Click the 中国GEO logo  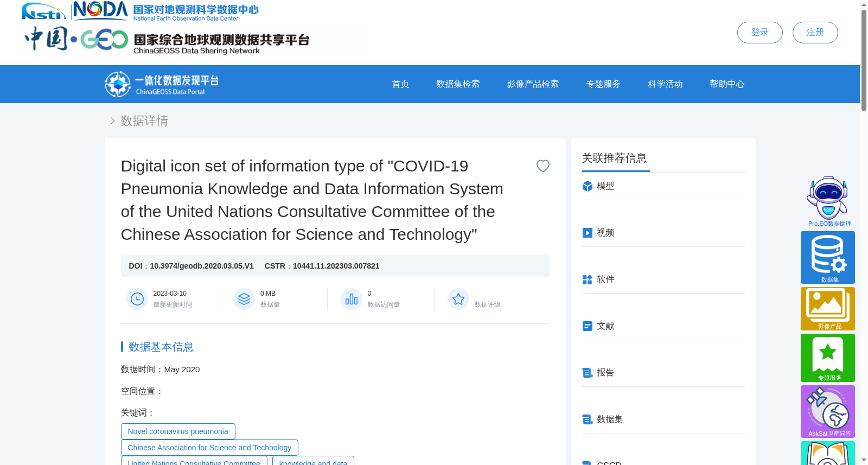pyautogui.click(x=76, y=39)
